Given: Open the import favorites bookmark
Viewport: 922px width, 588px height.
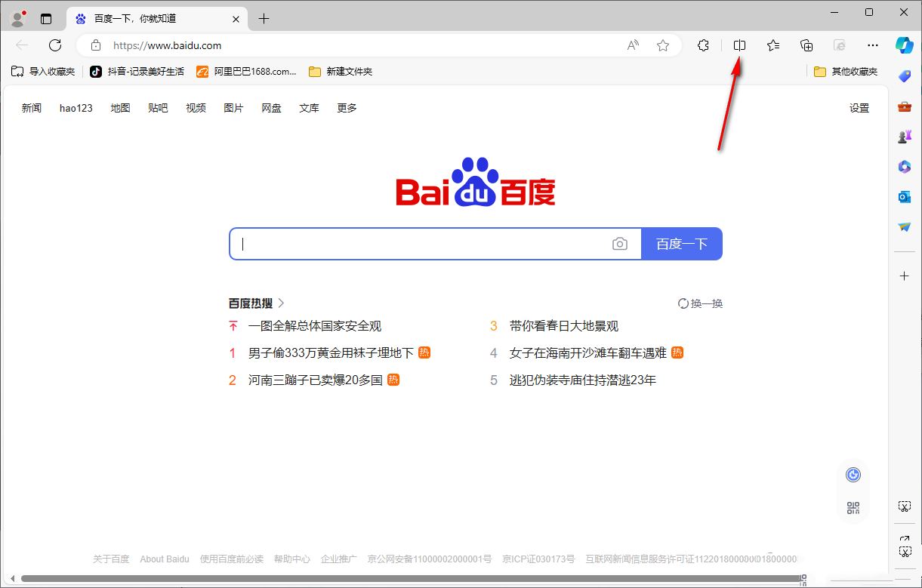Looking at the screenshot, I should click(43, 72).
